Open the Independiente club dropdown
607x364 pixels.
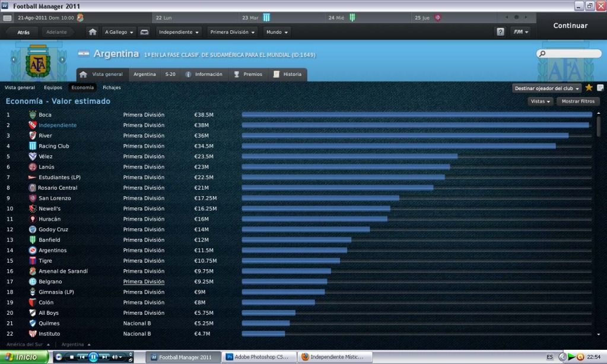click(x=179, y=32)
